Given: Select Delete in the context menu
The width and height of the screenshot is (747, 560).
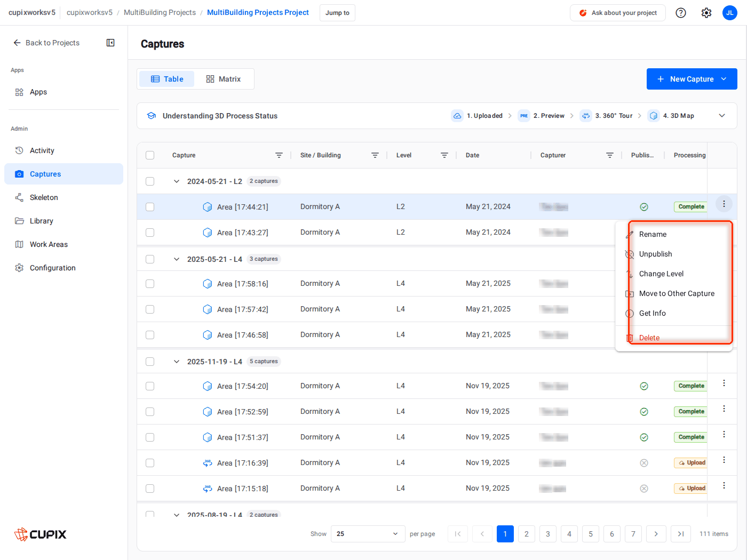Looking at the screenshot, I should tap(673, 338).
